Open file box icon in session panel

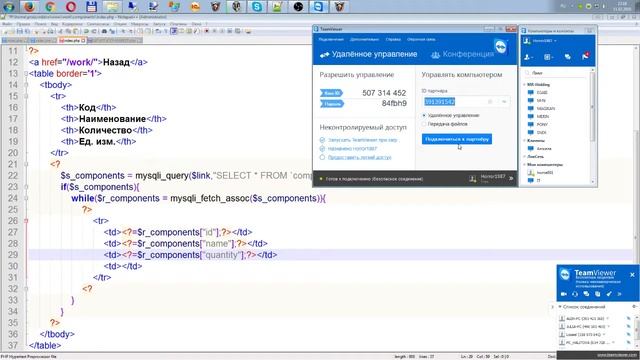tap(598, 294)
